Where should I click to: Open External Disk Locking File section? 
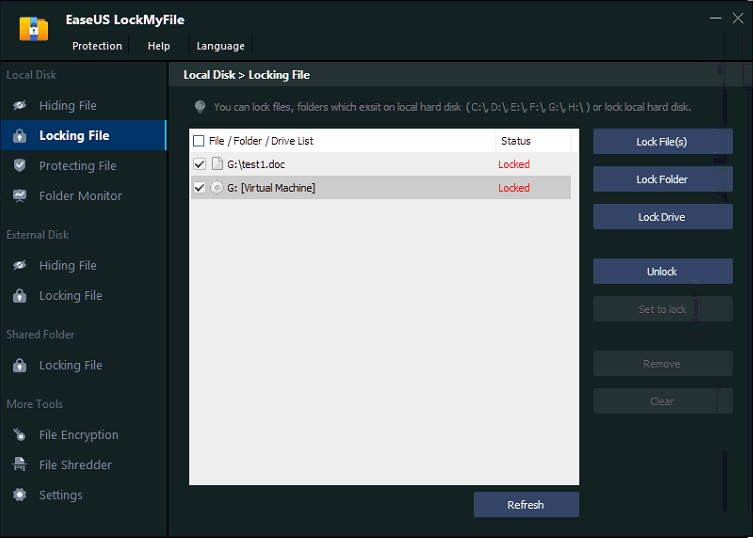83,296
